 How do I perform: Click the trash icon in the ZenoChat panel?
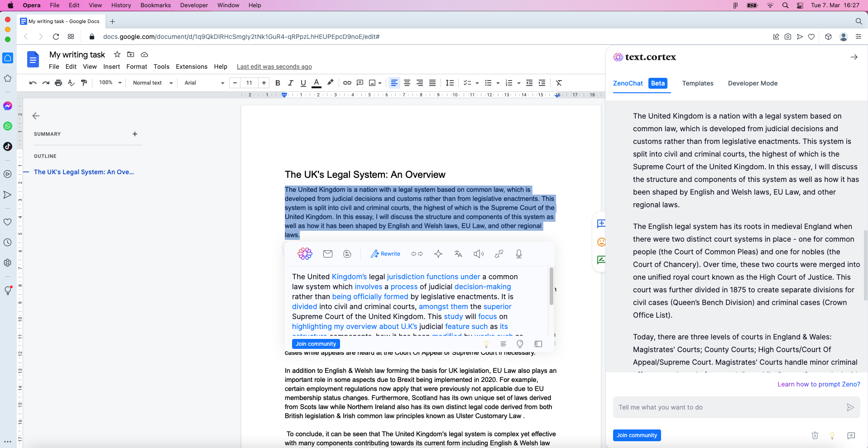coord(815,435)
